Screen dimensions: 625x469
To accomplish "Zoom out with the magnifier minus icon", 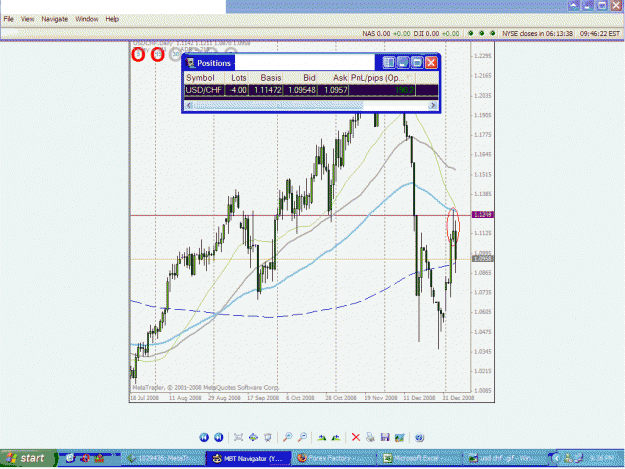I will tap(302, 438).
